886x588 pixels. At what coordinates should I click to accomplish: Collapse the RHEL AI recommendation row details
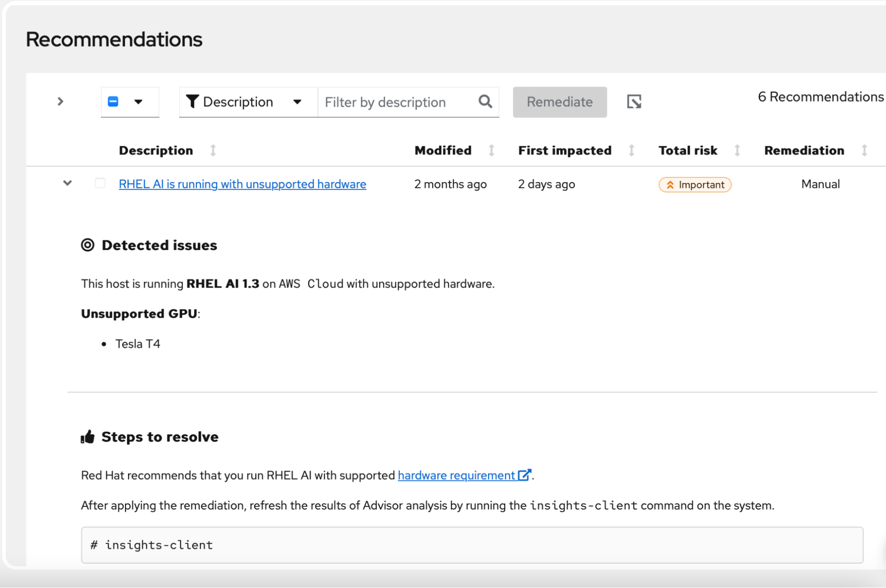[x=67, y=183]
